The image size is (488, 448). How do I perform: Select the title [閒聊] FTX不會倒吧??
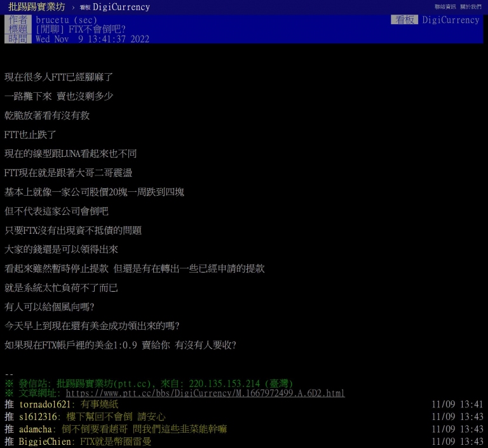[80, 29]
